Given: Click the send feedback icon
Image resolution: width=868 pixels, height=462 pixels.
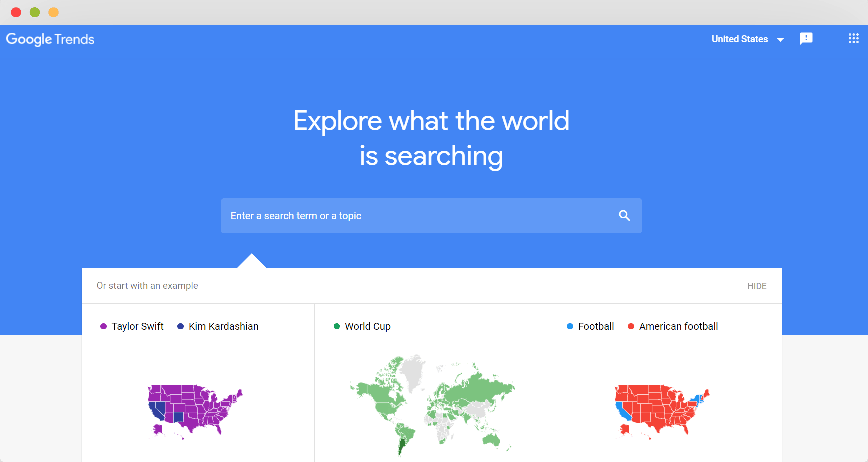Looking at the screenshot, I should [x=806, y=39].
